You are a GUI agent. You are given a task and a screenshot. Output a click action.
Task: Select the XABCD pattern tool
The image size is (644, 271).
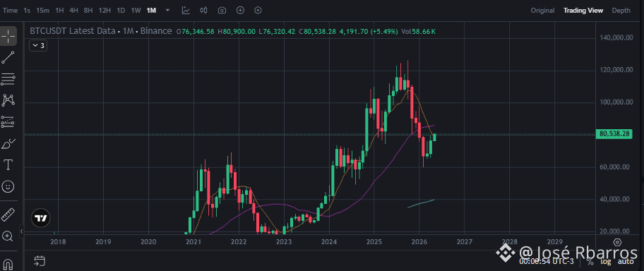[x=8, y=100]
